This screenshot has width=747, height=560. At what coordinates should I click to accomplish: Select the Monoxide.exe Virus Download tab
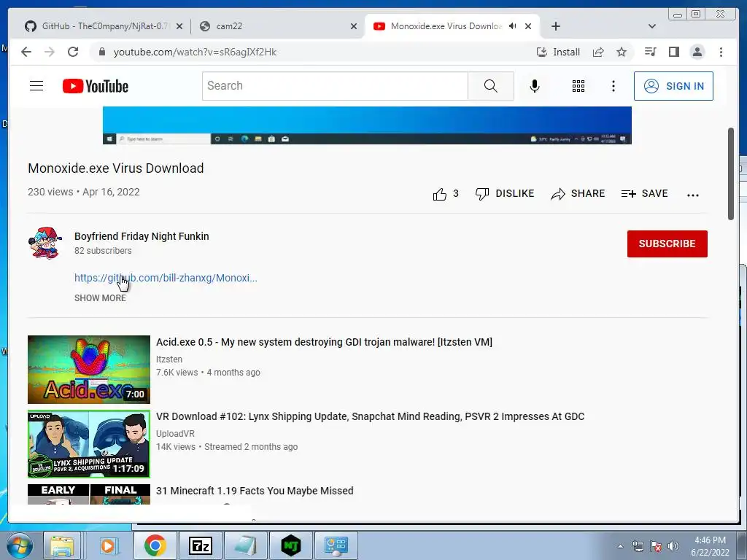(x=446, y=26)
